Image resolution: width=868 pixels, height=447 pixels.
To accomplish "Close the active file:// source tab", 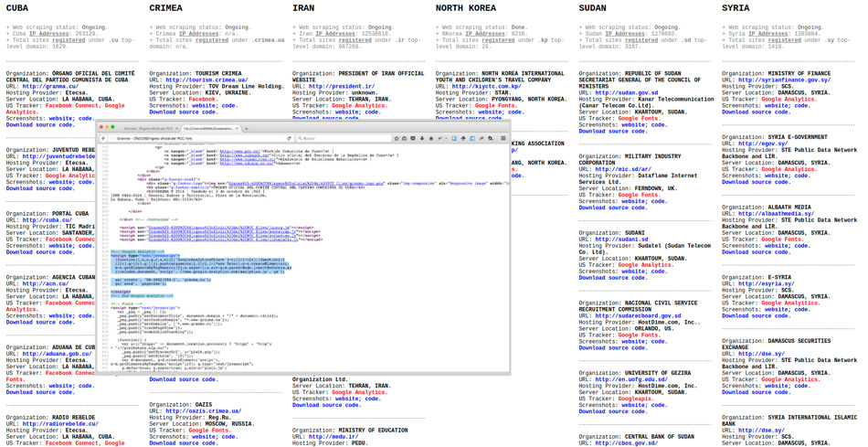I will tap(238, 129).
